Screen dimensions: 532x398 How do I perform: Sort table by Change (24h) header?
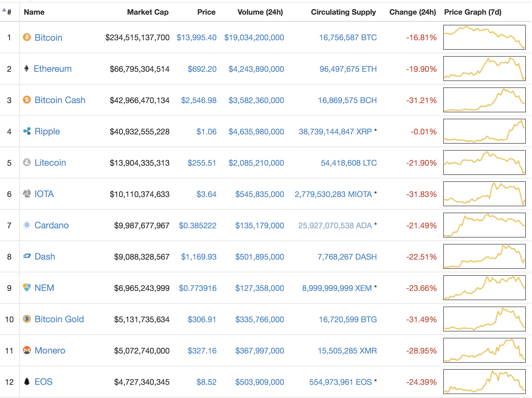[x=413, y=12]
